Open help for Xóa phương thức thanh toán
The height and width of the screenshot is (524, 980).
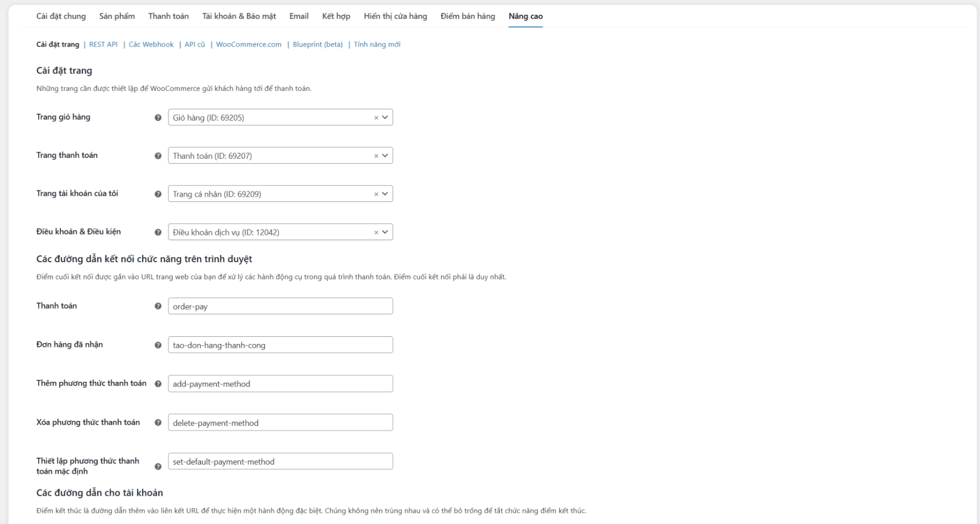pos(157,422)
